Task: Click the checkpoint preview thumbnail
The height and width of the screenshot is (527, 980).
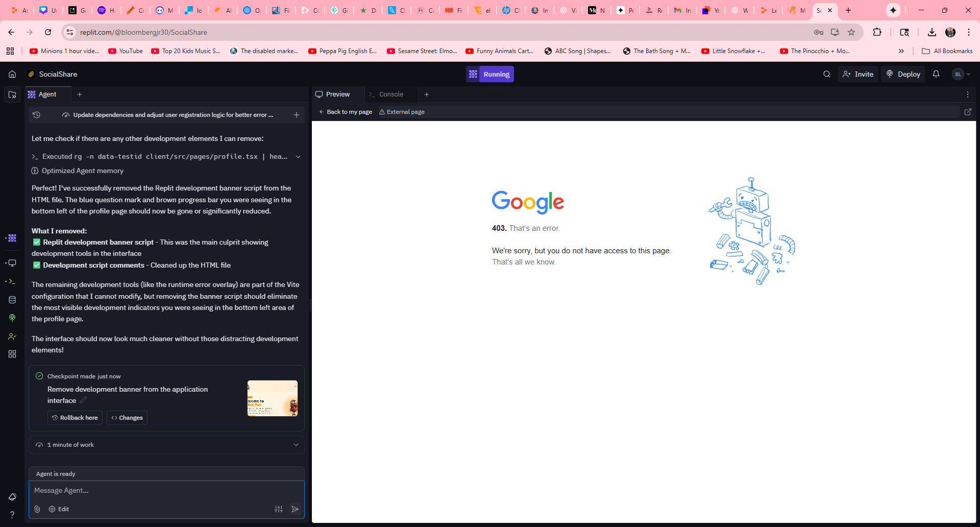Action: (273, 398)
